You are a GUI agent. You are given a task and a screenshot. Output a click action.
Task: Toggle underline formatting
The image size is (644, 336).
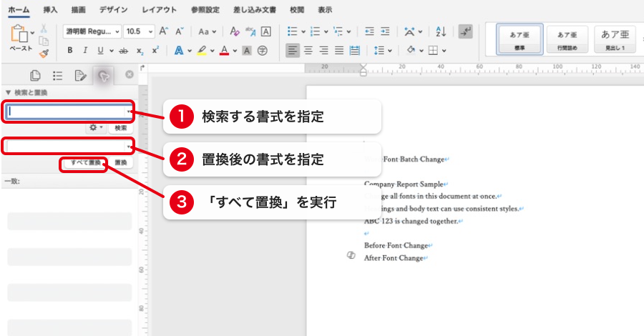[101, 50]
